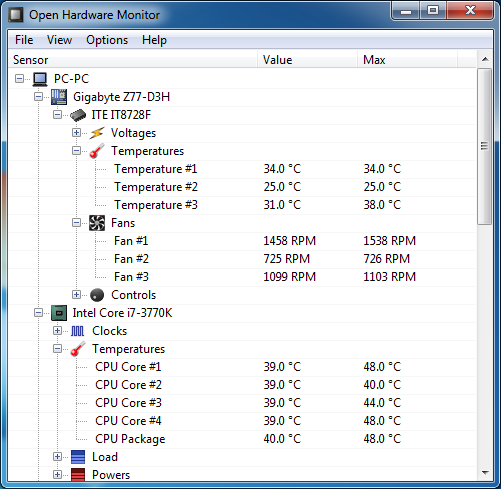Select the ITE IT8728F label
The height and width of the screenshot is (489, 501).
(121, 115)
